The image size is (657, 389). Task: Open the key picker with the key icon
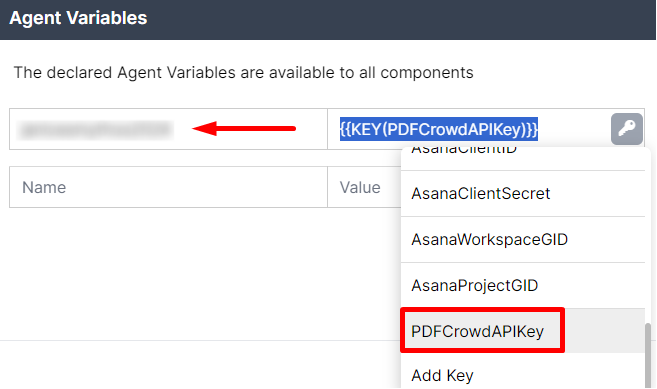[626, 129]
